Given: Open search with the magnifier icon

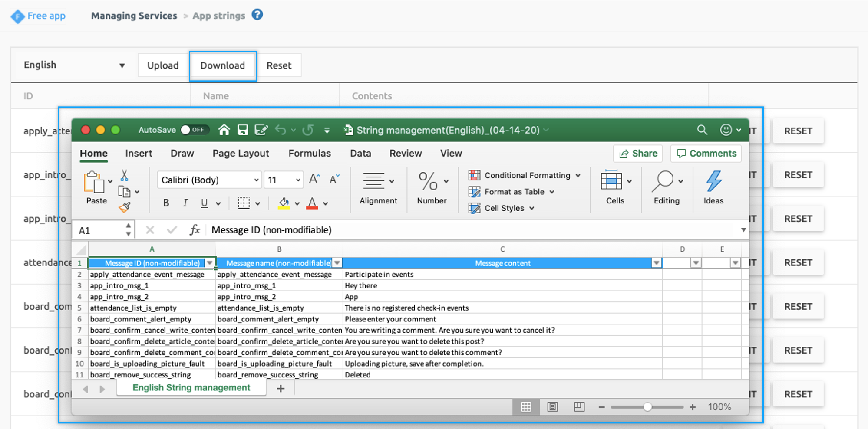Looking at the screenshot, I should (702, 130).
